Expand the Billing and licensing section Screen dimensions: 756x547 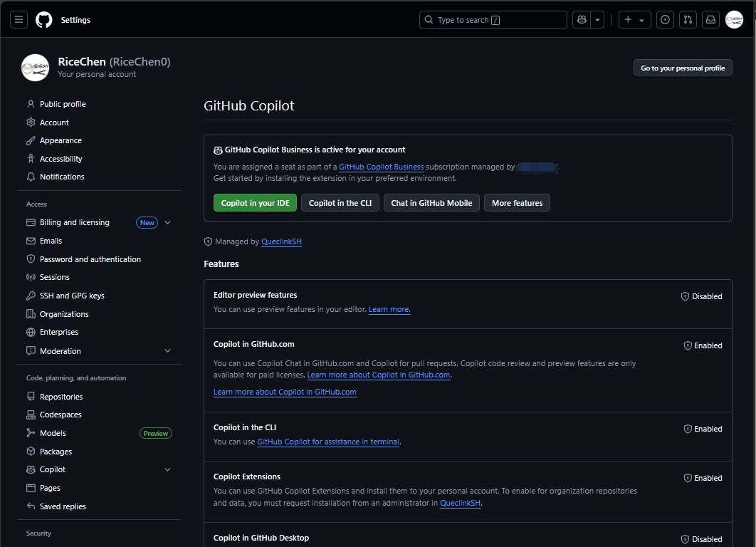pyautogui.click(x=168, y=222)
